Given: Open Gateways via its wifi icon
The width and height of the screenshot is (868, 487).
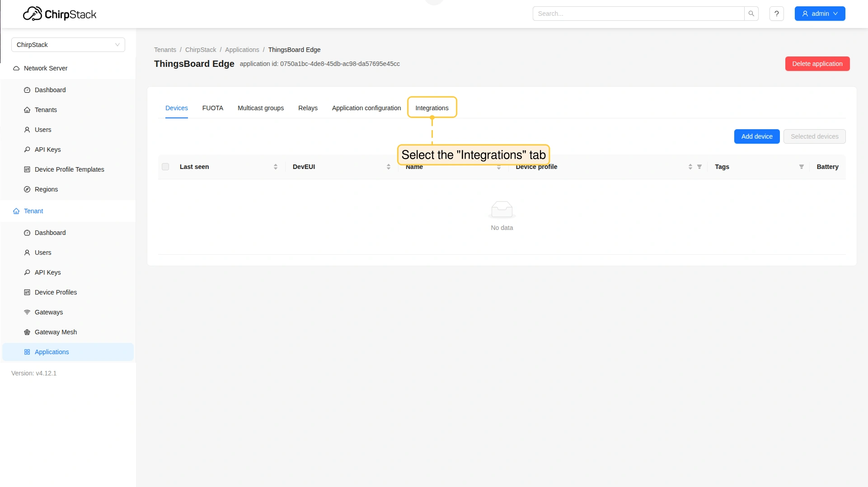Looking at the screenshot, I should tap(27, 312).
